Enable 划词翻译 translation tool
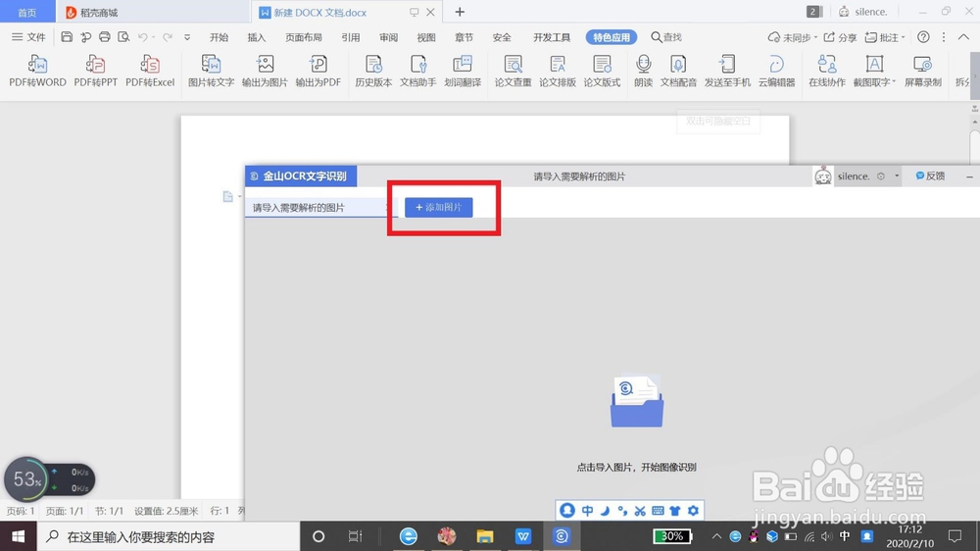This screenshot has height=551, width=980. click(463, 71)
